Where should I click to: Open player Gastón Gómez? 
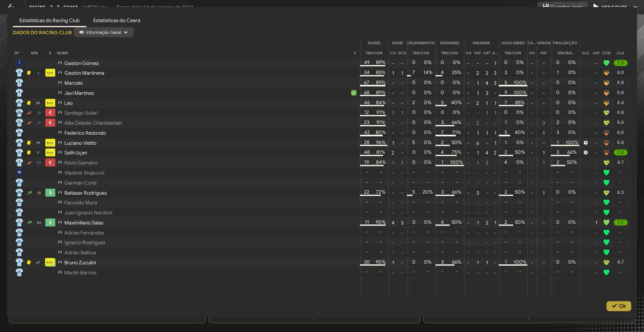click(x=82, y=63)
